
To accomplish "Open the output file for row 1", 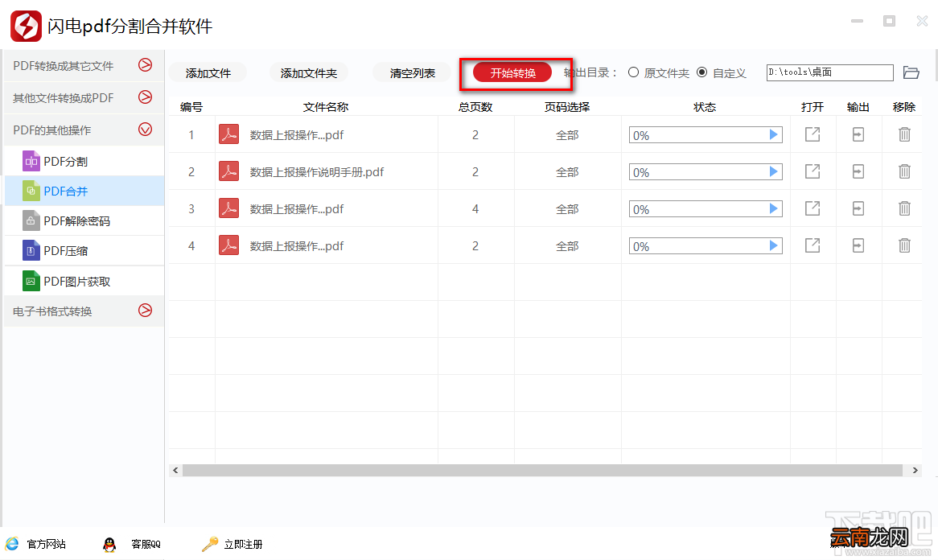I will [x=813, y=134].
